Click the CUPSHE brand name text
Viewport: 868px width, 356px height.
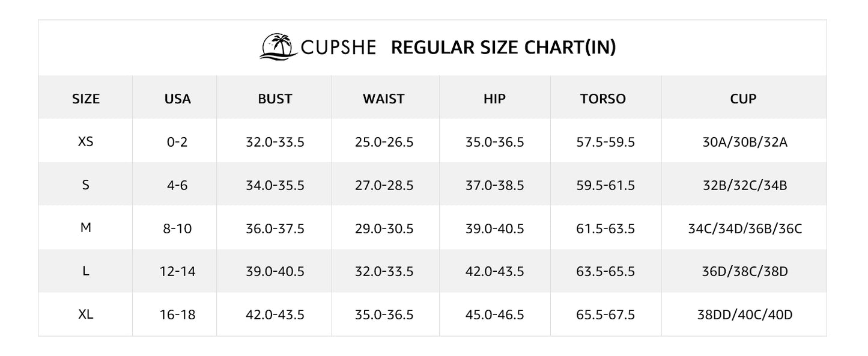pos(338,48)
